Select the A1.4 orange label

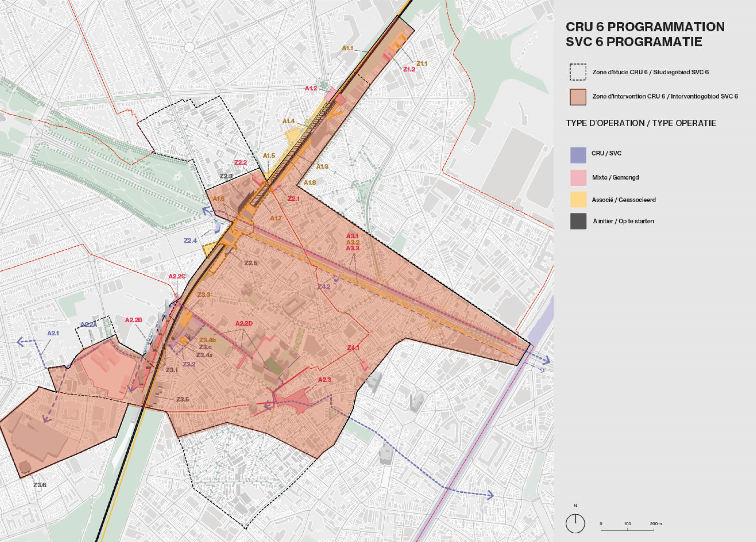[288, 121]
